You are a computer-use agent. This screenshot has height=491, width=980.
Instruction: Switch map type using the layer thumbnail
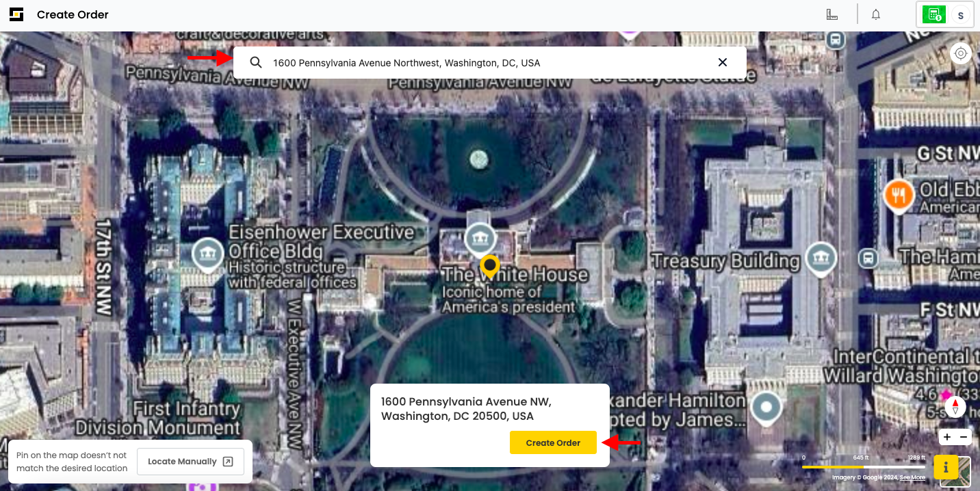click(x=955, y=472)
